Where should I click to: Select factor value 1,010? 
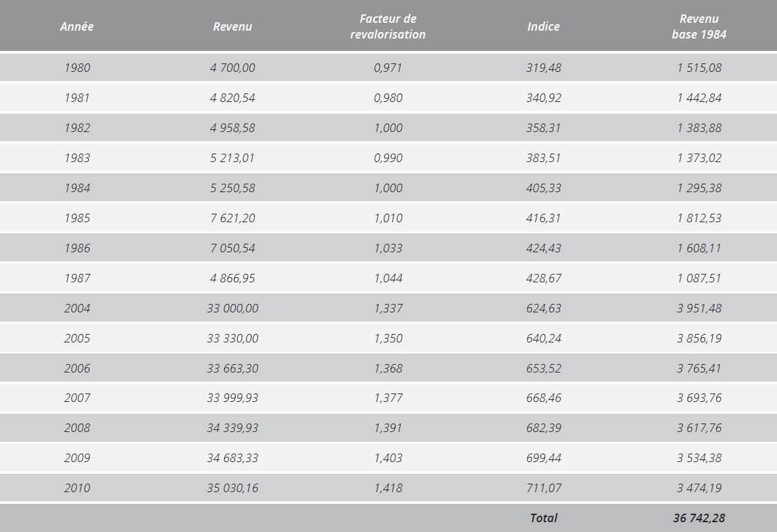click(x=388, y=218)
